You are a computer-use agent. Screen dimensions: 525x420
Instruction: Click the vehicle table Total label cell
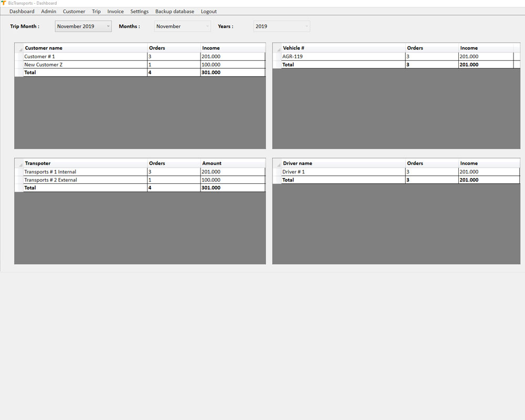tap(343, 65)
